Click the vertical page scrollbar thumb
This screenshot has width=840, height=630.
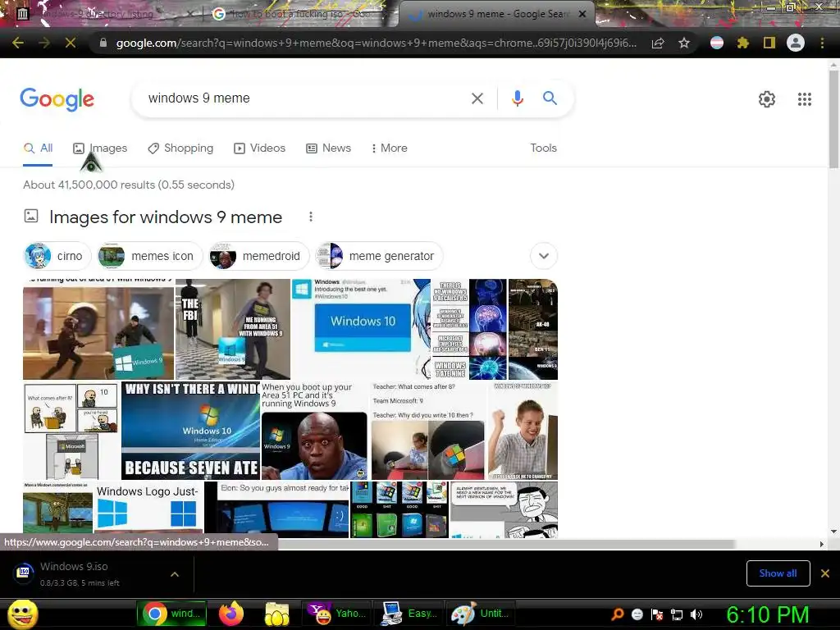click(833, 119)
